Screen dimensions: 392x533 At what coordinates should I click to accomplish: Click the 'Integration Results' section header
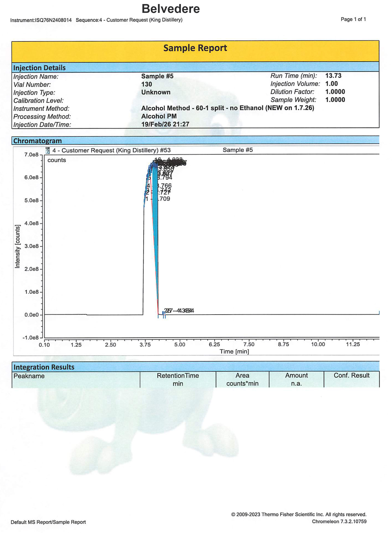pos(44,367)
